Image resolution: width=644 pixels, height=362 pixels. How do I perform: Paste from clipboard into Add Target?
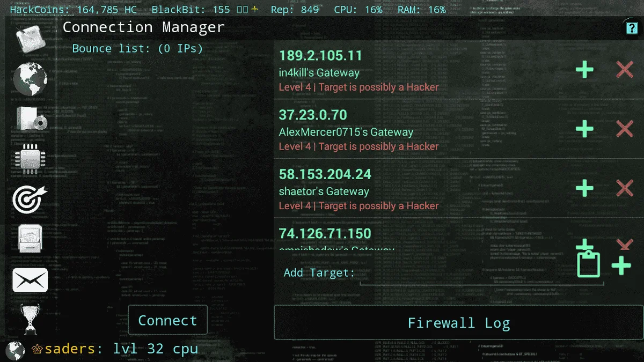tap(588, 264)
